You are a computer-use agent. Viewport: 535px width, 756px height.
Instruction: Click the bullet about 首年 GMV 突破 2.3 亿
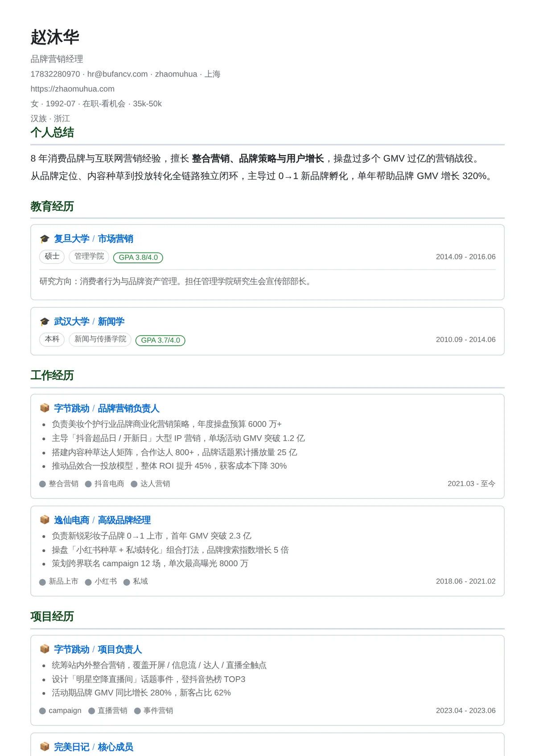point(152,536)
